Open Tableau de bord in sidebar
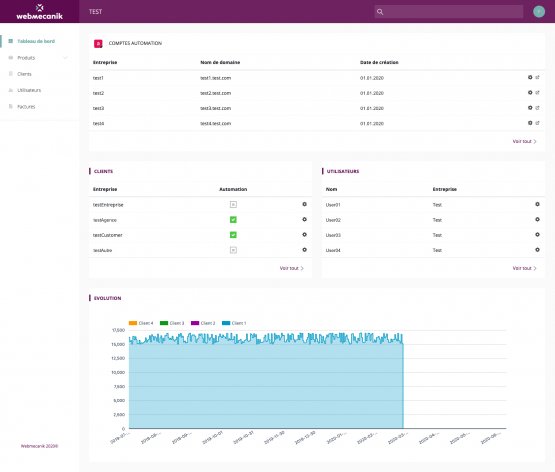Viewport: 555px width, 472px height. tap(36, 41)
